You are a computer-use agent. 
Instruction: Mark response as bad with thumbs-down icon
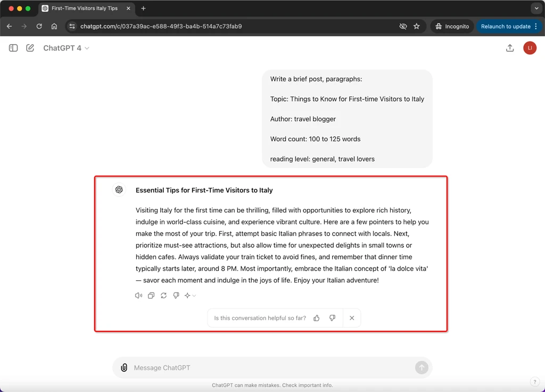click(x=176, y=296)
